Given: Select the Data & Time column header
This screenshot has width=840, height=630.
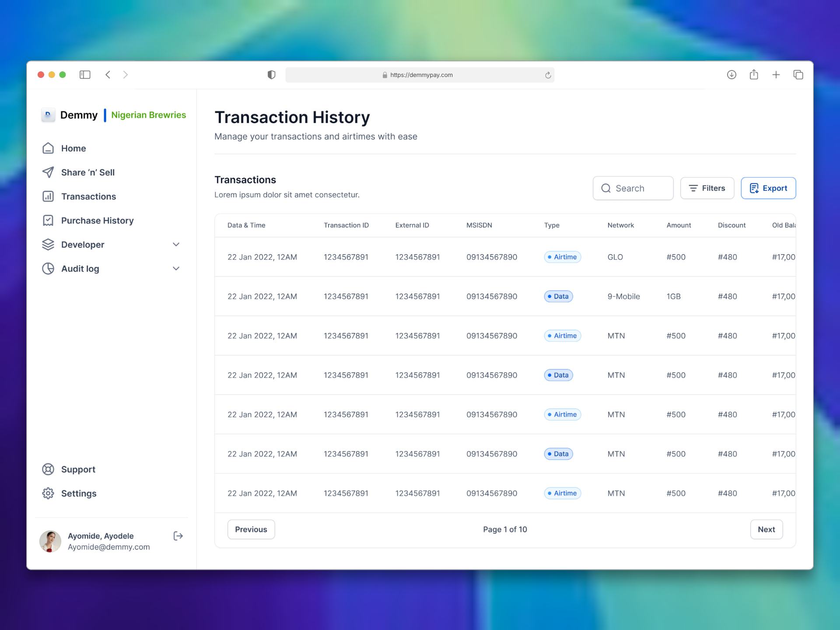Looking at the screenshot, I should pyautogui.click(x=246, y=225).
